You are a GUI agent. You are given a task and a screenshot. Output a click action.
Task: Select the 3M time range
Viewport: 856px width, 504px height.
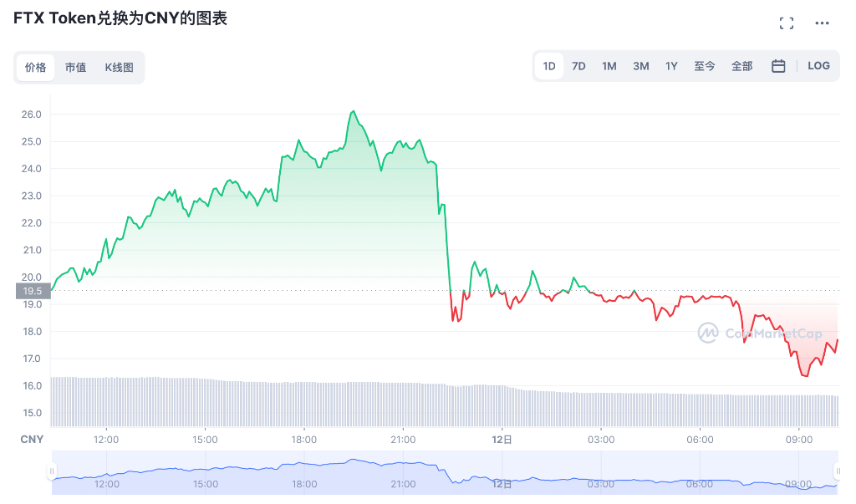[641, 66]
